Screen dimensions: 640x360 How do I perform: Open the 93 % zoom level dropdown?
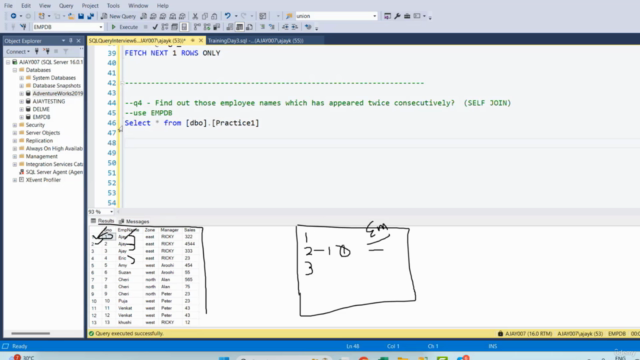coord(111,212)
